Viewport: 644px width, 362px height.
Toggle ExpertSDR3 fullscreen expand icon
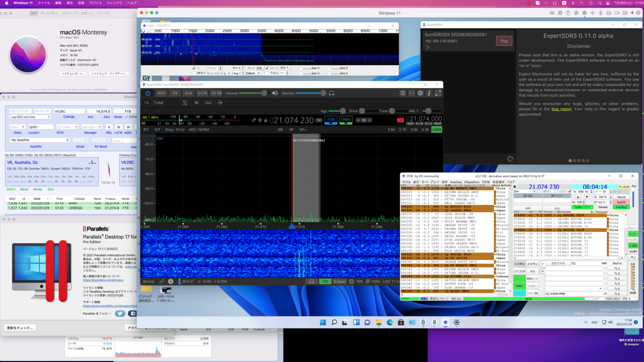[x=438, y=93]
